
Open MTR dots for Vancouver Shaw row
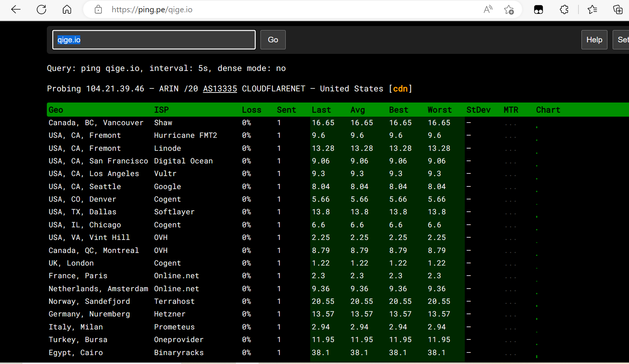coord(510,124)
